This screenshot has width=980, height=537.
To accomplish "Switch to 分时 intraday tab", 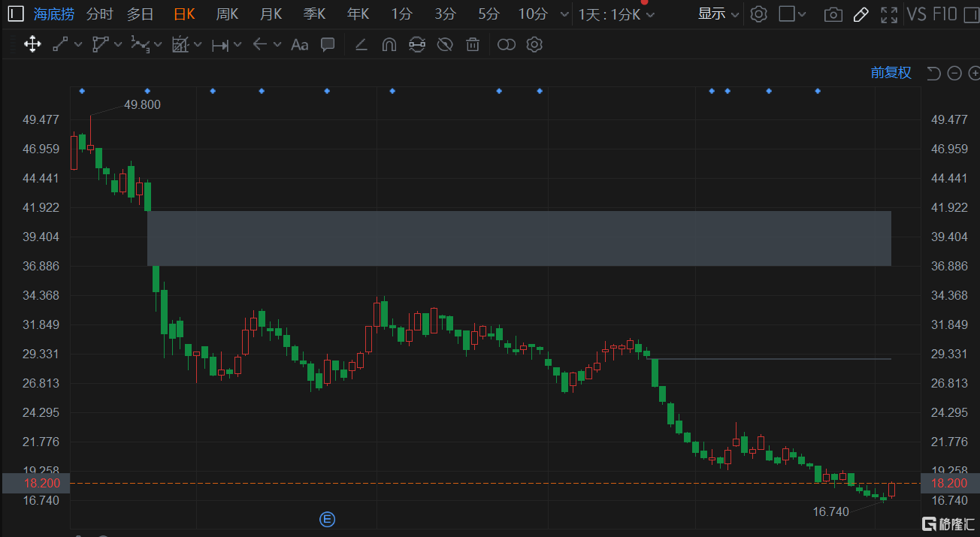I will pos(100,14).
